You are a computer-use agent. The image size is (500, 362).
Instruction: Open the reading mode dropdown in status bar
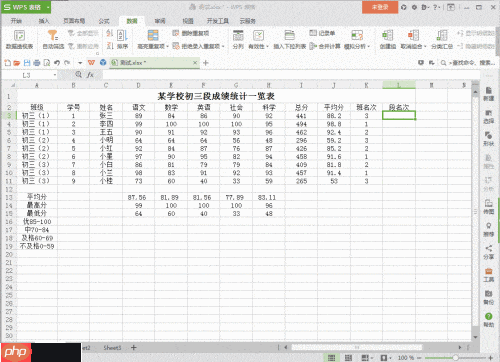pyautogui.click(x=372, y=358)
